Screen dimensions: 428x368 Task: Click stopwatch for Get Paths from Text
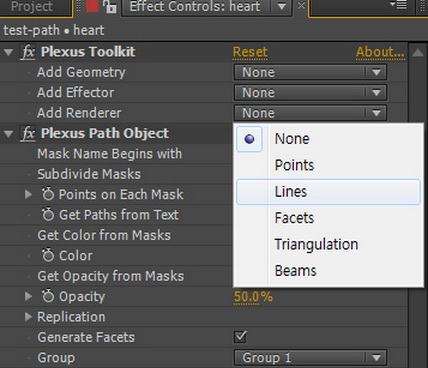pyautogui.click(x=48, y=214)
